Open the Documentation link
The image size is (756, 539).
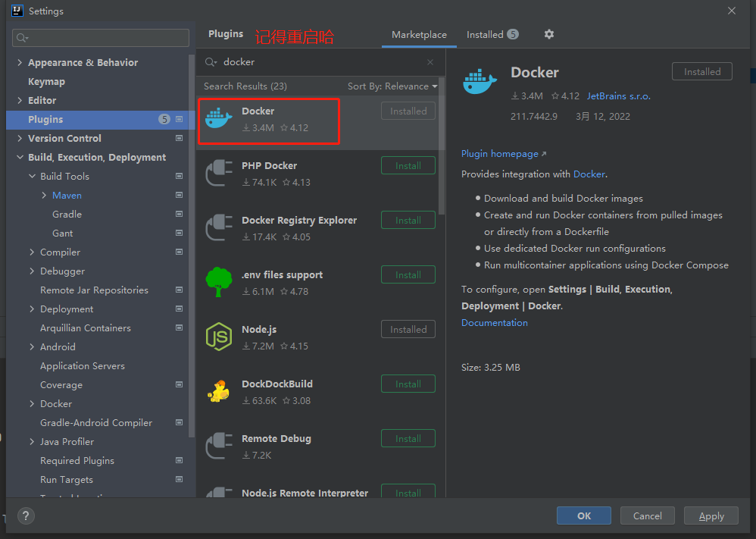pos(494,322)
